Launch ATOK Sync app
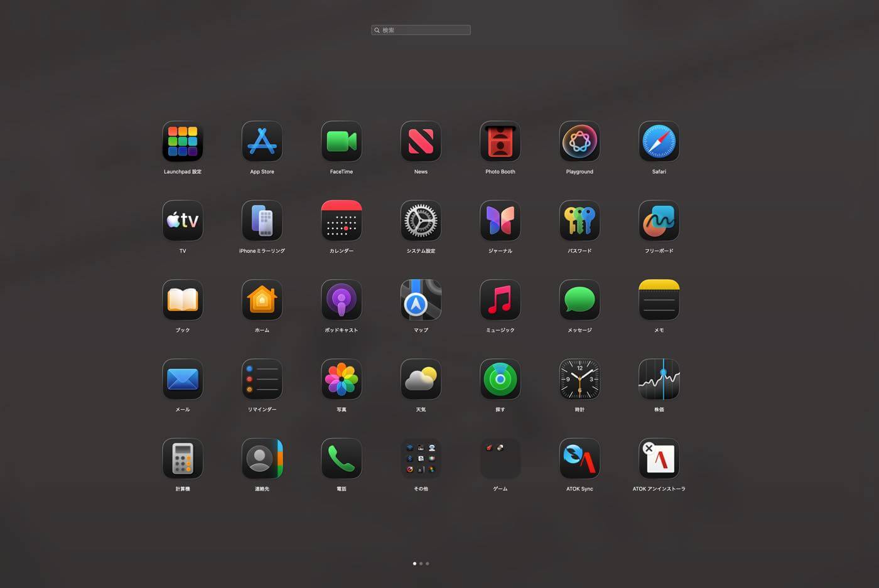 tap(580, 459)
